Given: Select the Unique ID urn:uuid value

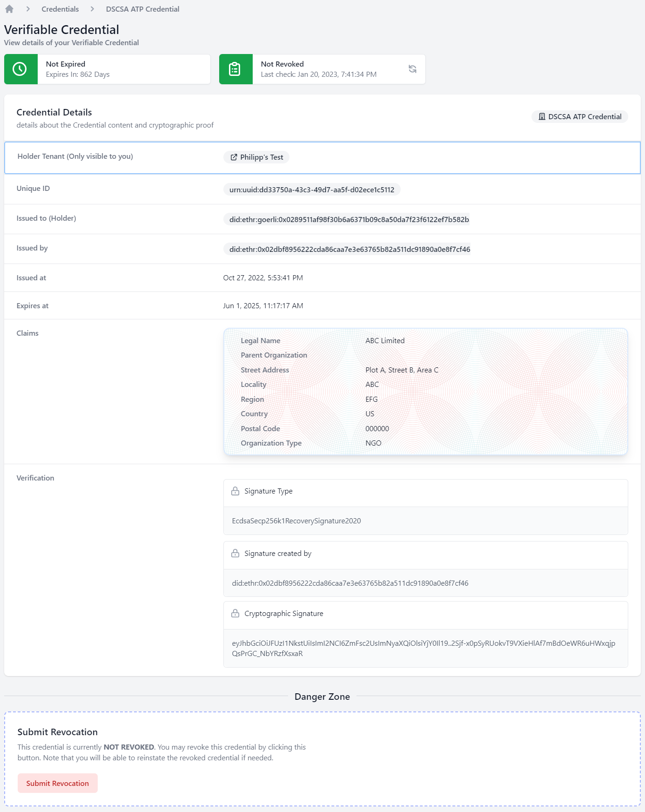Looking at the screenshot, I should (311, 189).
